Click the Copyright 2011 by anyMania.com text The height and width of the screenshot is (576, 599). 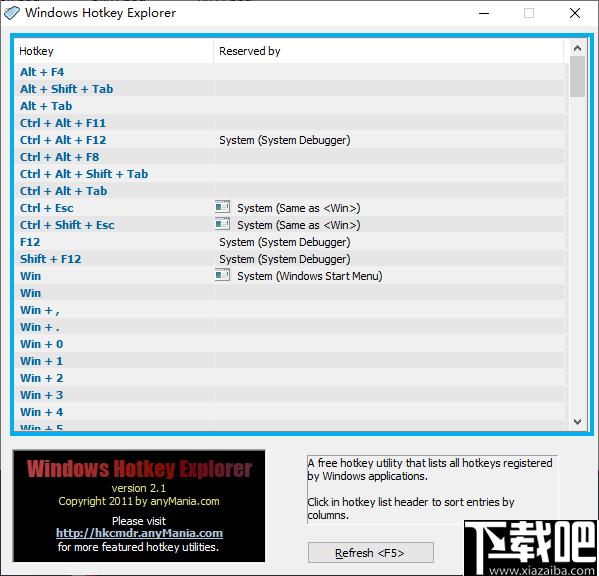[139, 501]
